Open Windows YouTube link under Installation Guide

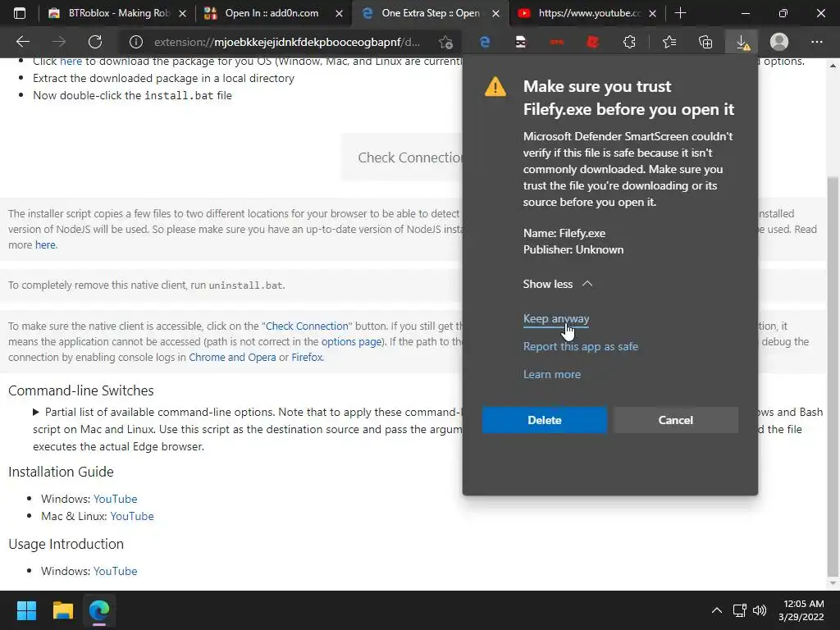click(x=115, y=499)
